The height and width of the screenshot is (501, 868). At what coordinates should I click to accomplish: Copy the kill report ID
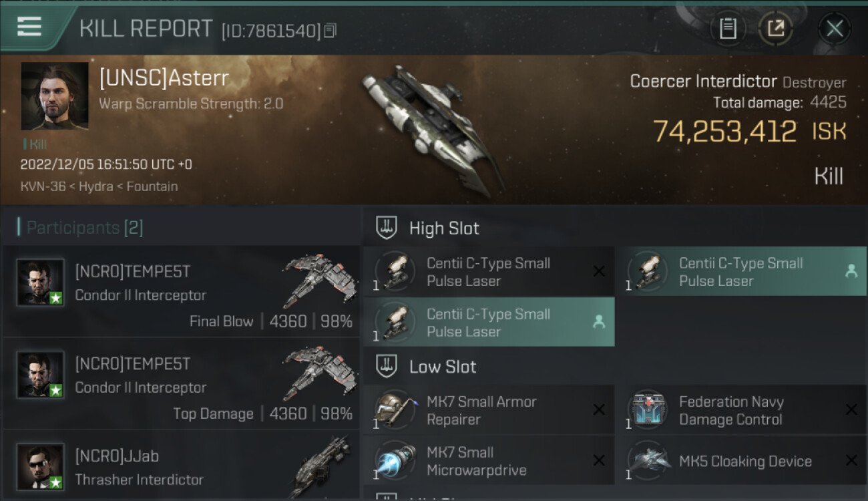tap(331, 30)
